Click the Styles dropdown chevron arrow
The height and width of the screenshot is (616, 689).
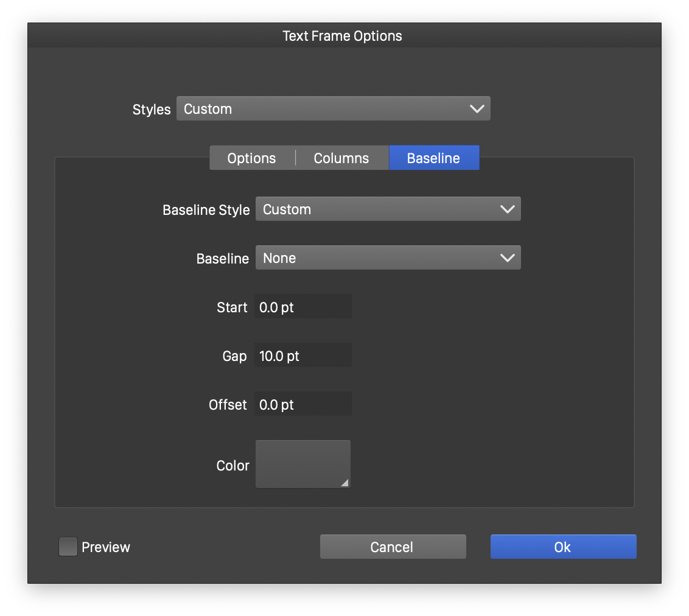pos(477,109)
